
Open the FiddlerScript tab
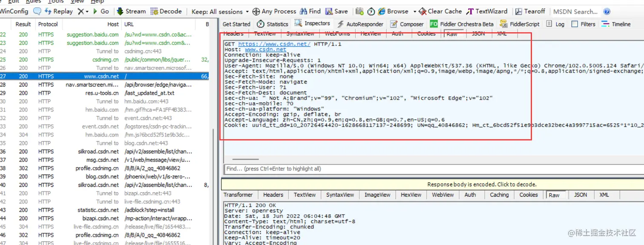(520, 24)
